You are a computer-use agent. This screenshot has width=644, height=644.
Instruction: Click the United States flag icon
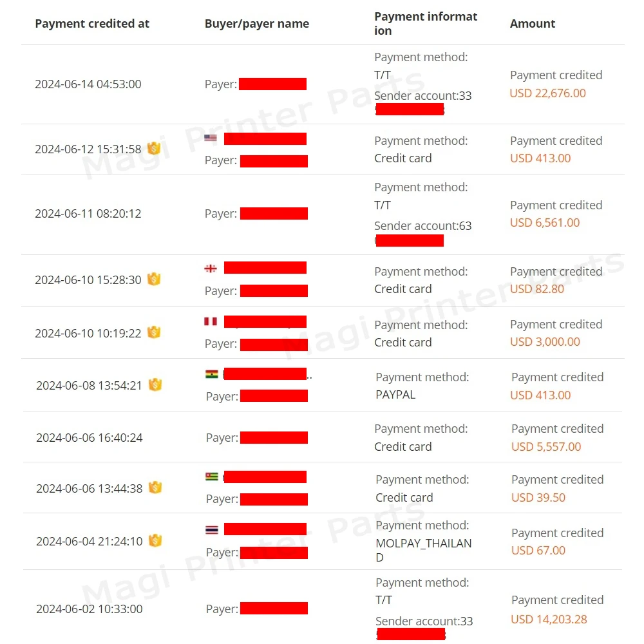click(x=211, y=138)
